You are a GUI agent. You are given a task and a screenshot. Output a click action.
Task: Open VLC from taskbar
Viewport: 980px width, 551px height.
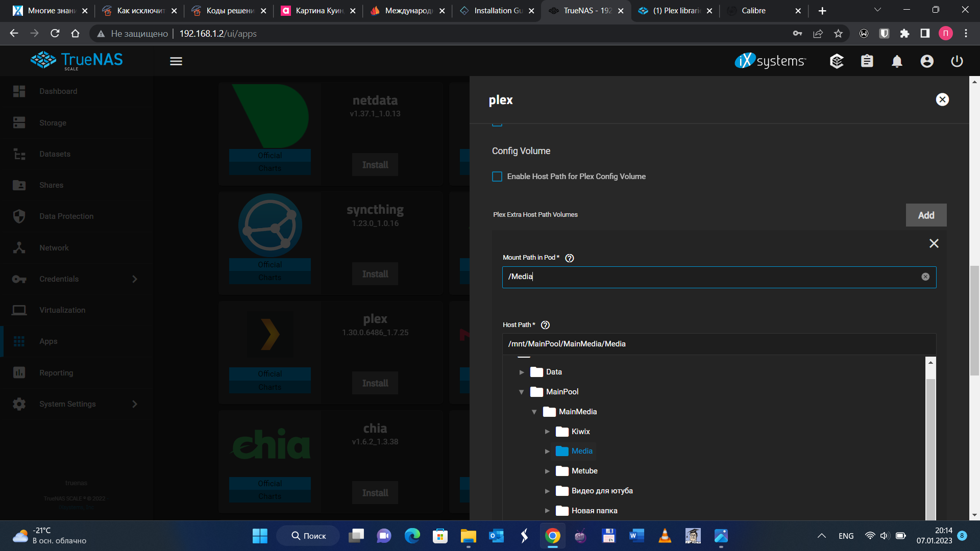(x=665, y=536)
